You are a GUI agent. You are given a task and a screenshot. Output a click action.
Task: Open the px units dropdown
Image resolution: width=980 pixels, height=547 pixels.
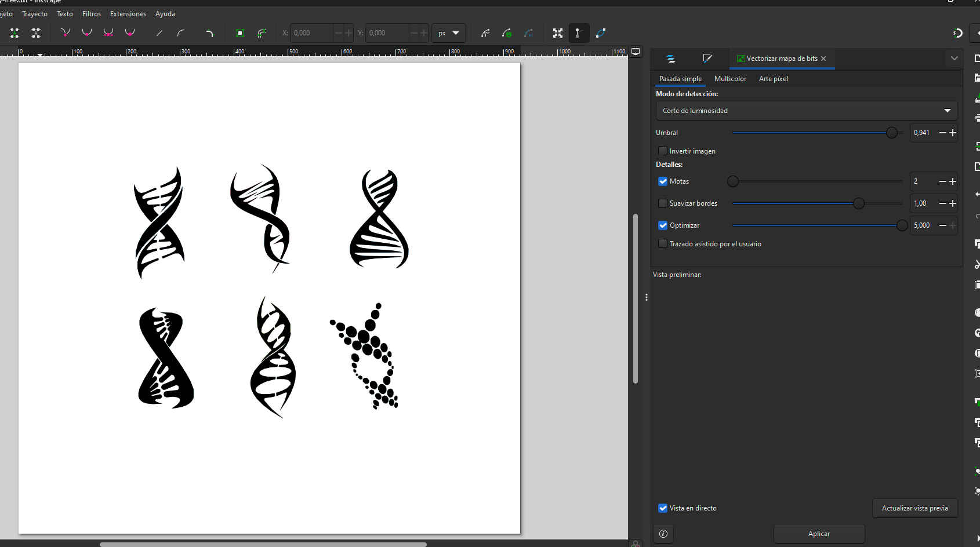(448, 33)
